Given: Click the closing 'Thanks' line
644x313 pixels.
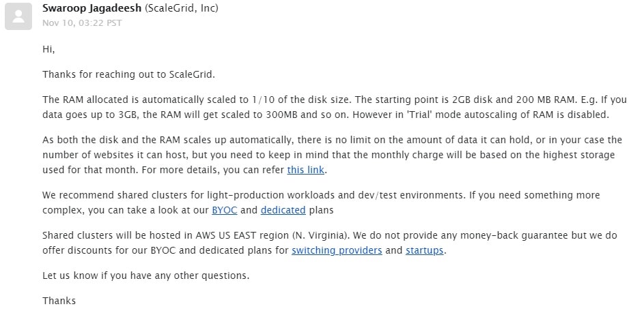Looking at the screenshot, I should point(59,301).
